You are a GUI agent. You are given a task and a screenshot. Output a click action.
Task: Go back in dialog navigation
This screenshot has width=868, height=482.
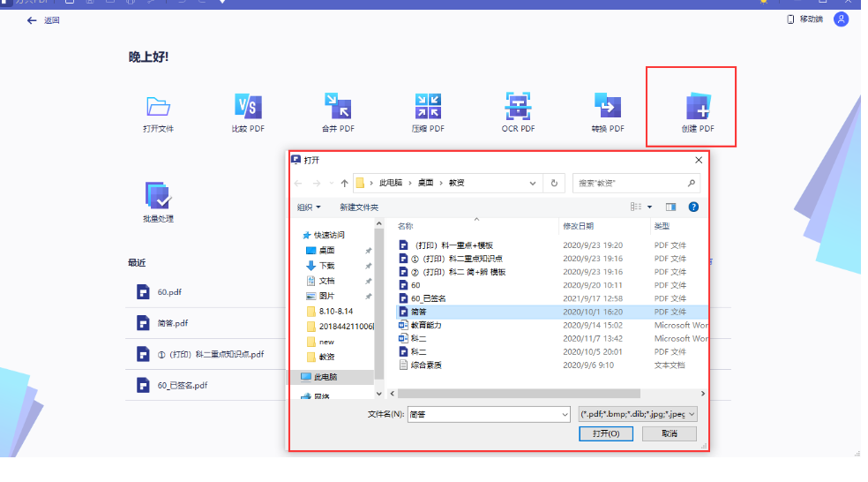[x=298, y=184]
